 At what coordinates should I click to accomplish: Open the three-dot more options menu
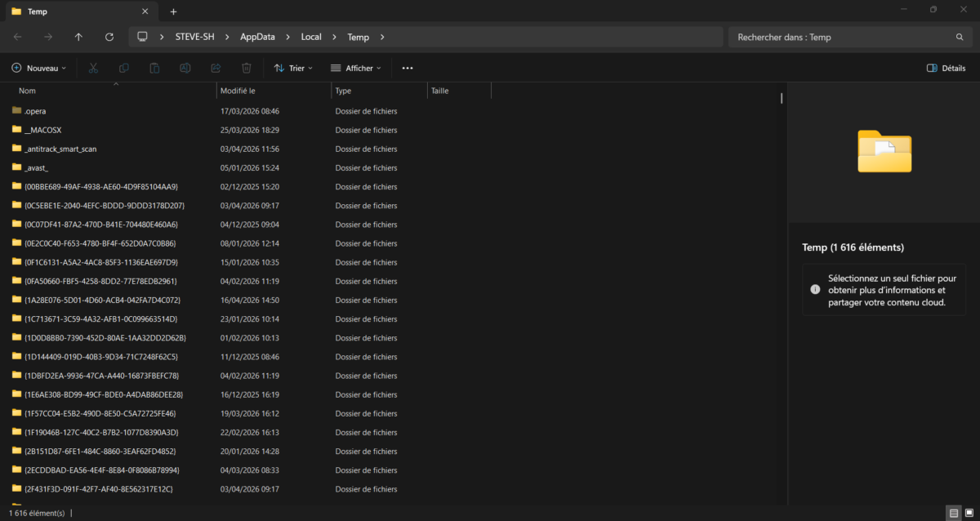(408, 69)
